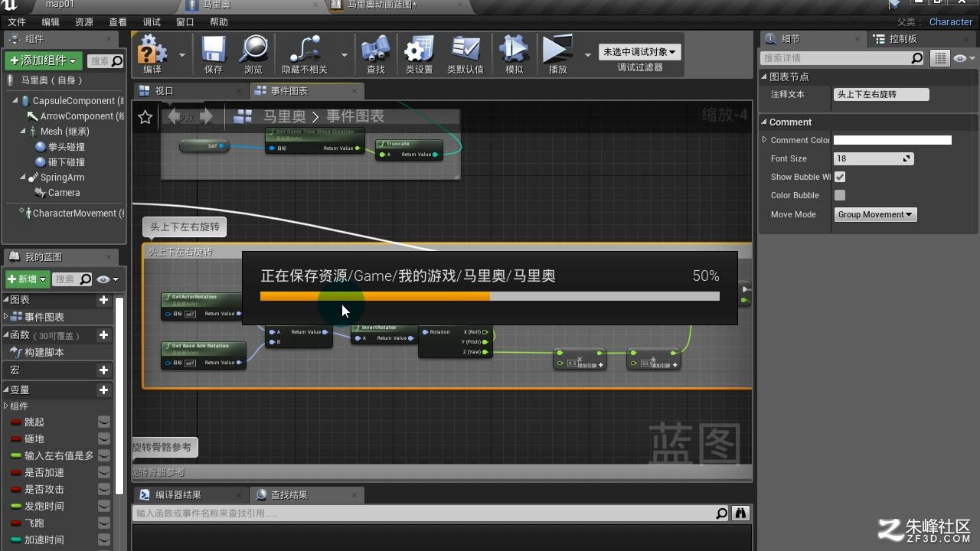Click the 事件图表 breadcrumb in the graph

355,116
